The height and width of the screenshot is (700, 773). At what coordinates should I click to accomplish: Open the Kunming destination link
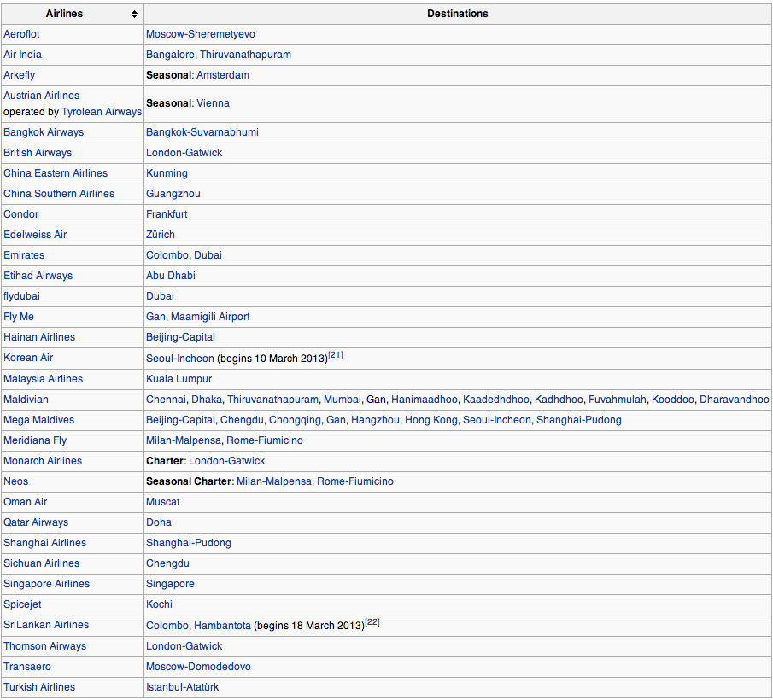pos(167,173)
